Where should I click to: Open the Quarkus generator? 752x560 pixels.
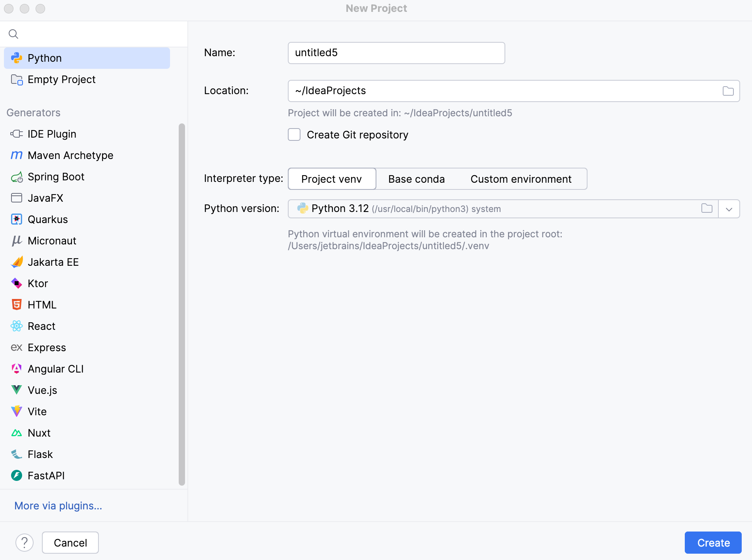[47, 219]
